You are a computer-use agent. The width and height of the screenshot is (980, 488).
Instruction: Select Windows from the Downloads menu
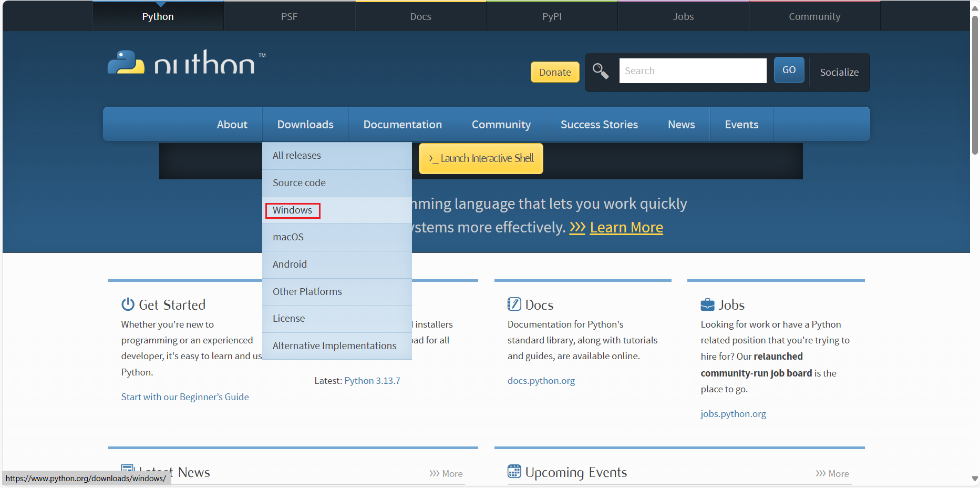[x=292, y=210]
